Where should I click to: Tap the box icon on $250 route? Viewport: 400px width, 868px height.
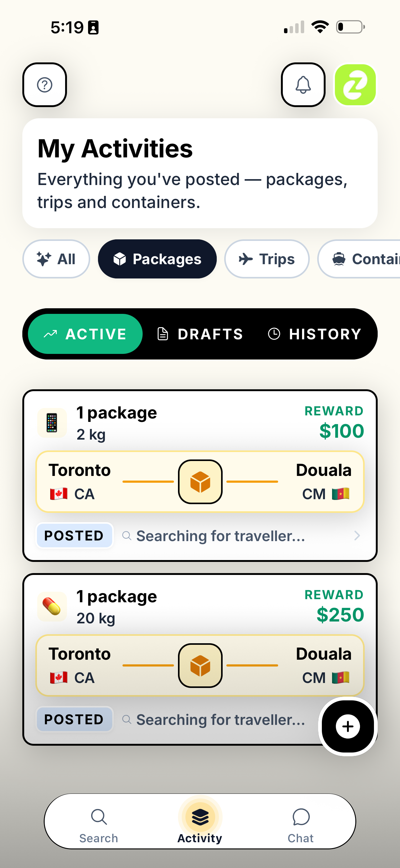(x=200, y=666)
